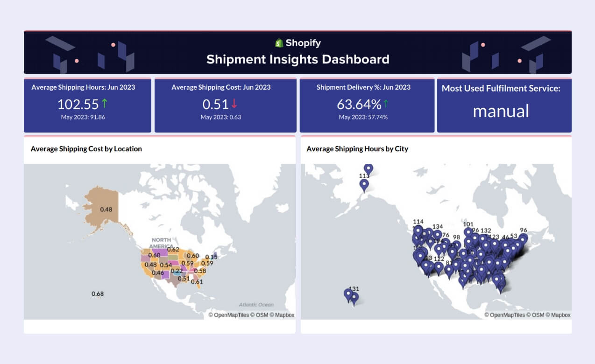Open OSM link on Shipping Hours map
This screenshot has width=595, height=364.
535,315
